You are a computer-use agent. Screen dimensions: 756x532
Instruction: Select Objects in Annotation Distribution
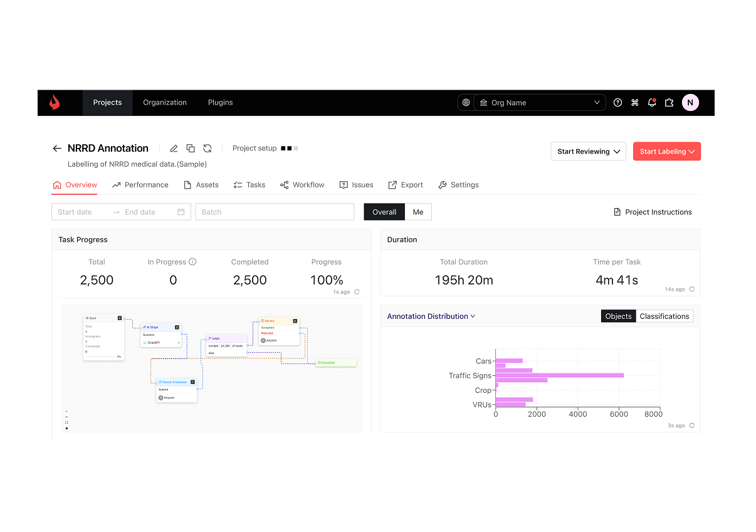(618, 316)
